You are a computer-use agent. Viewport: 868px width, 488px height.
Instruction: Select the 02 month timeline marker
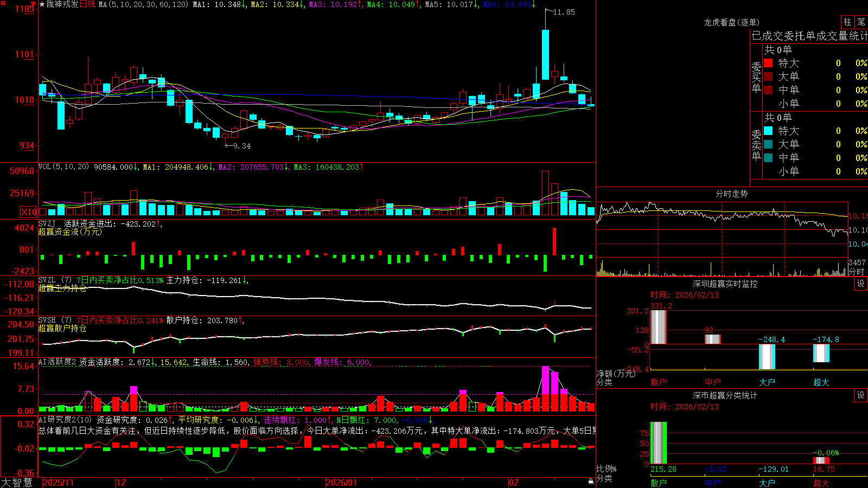tap(514, 483)
